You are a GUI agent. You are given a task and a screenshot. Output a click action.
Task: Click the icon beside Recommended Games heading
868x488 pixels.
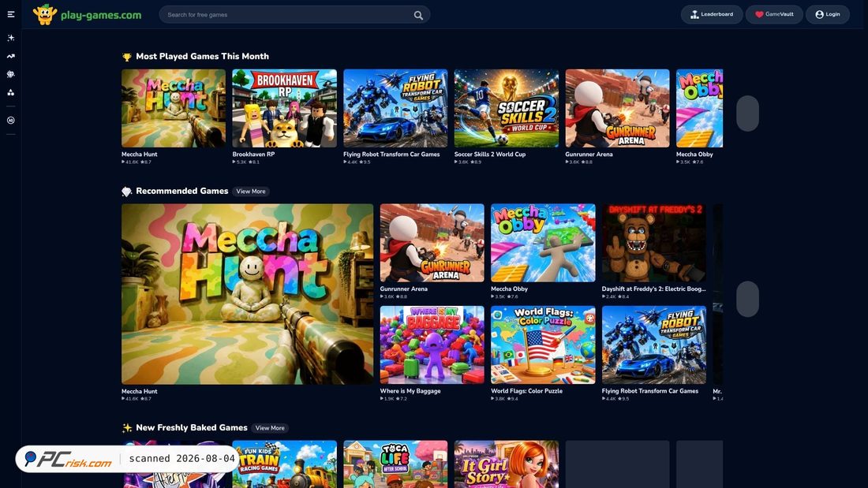[127, 192]
